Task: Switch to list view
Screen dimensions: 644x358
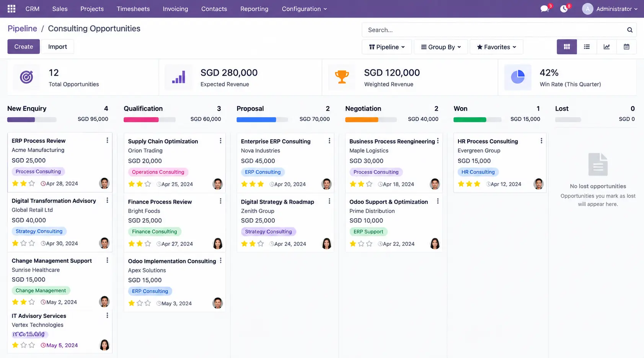Action: click(x=587, y=47)
